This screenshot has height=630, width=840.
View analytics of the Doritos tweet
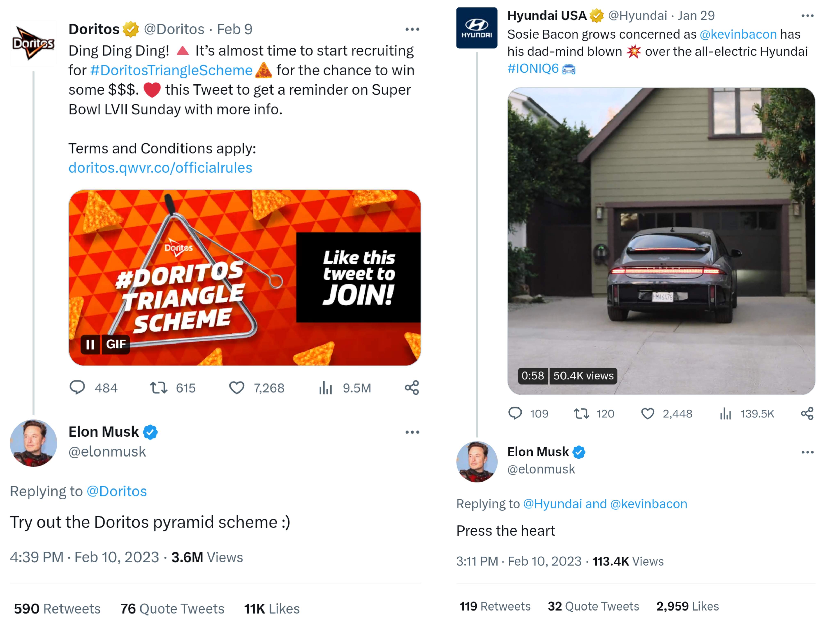point(325,387)
